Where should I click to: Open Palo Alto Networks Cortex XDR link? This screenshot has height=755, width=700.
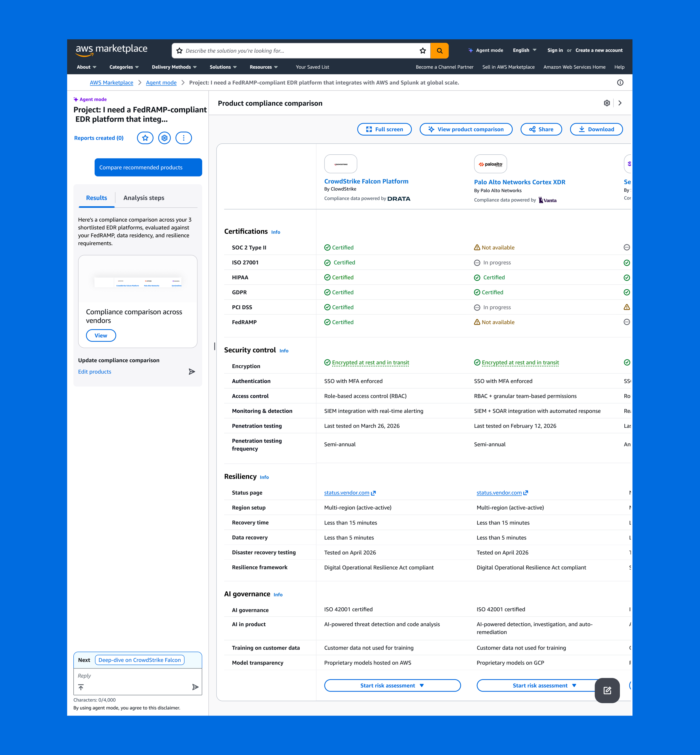point(519,182)
